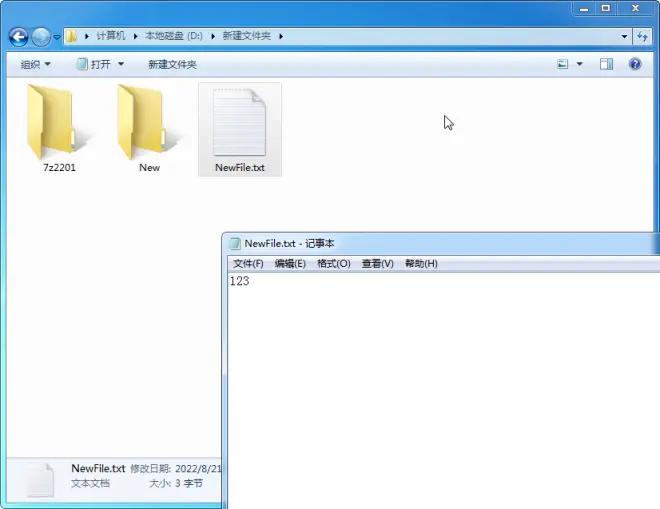Click the 文本文档 type label
The width and height of the screenshot is (660, 509).
pos(90,483)
